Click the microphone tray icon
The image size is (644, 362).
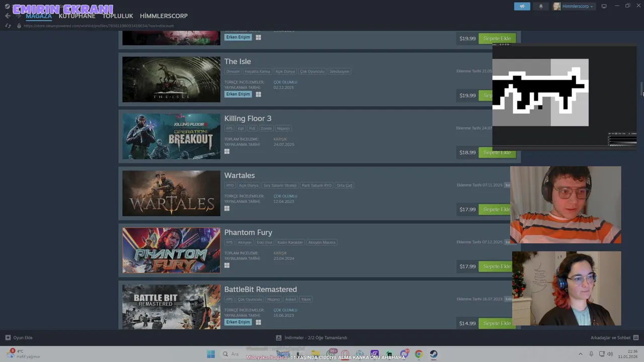pyautogui.click(x=591, y=354)
